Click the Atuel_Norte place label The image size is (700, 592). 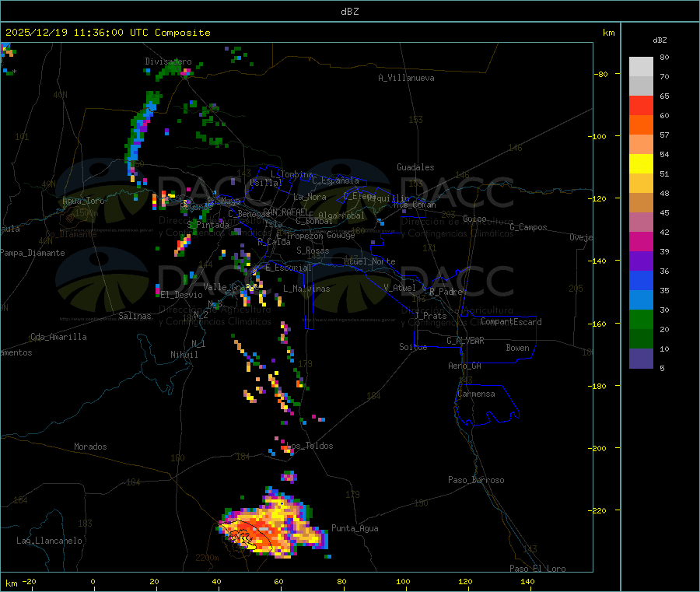(x=369, y=261)
